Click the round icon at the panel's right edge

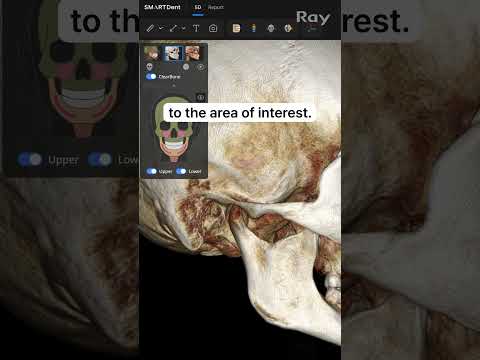[x=201, y=67]
